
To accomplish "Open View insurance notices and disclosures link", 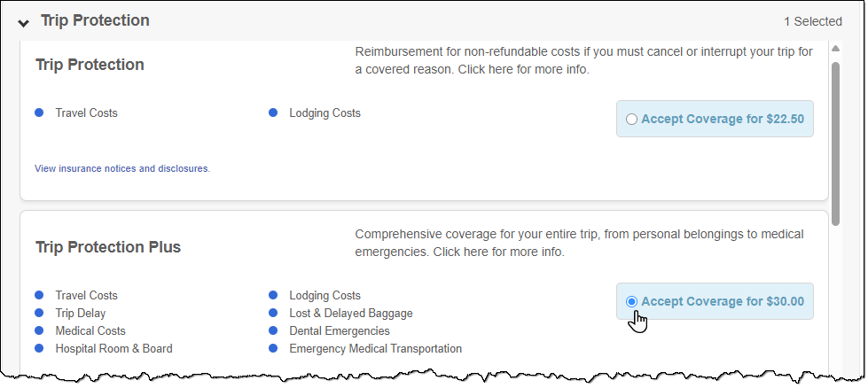I will point(122,168).
